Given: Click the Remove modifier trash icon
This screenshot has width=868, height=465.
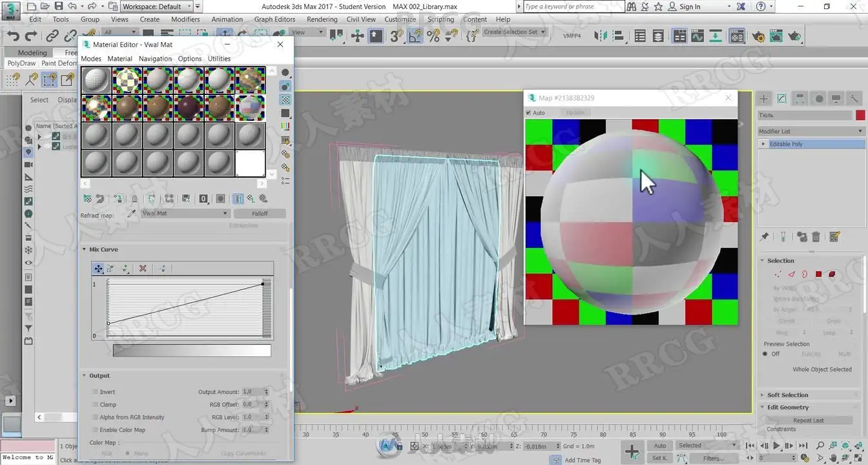Looking at the screenshot, I should pyautogui.click(x=816, y=237).
